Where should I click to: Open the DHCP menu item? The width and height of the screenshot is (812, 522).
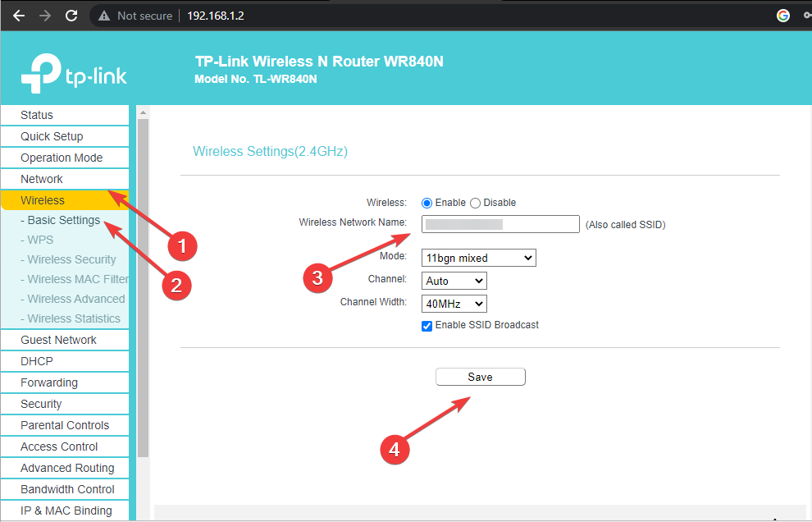(65, 361)
